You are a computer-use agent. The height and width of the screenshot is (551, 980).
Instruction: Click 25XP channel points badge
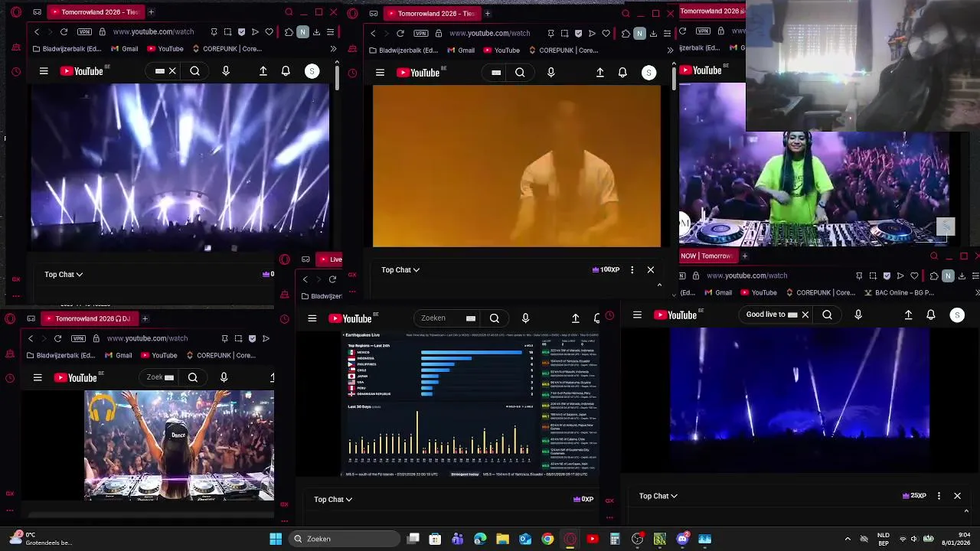(915, 496)
